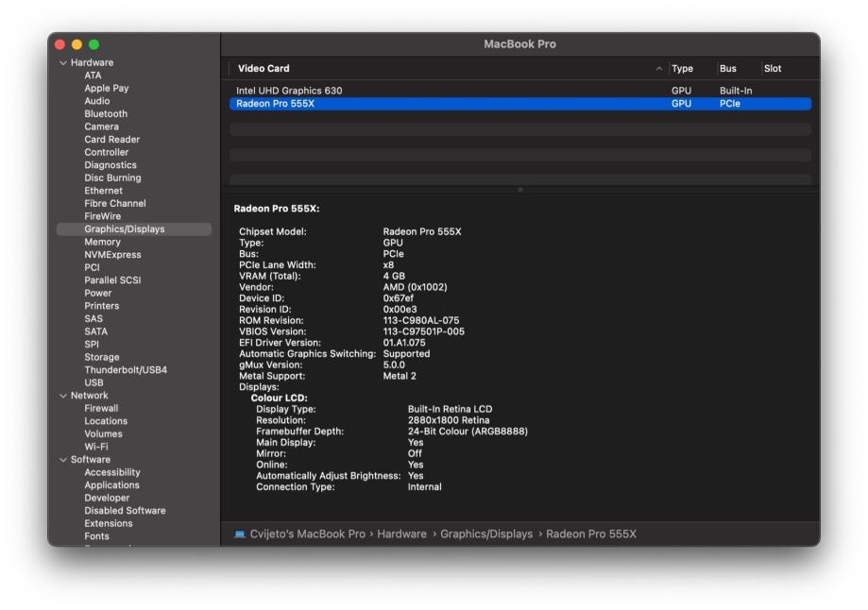Sort by Video Card column ascending arrow

[658, 69]
